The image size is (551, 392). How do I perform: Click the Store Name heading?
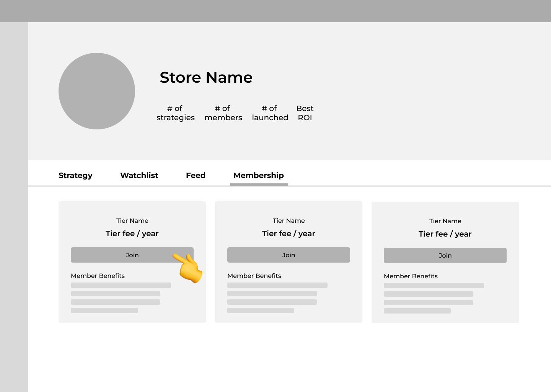pos(206,78)
